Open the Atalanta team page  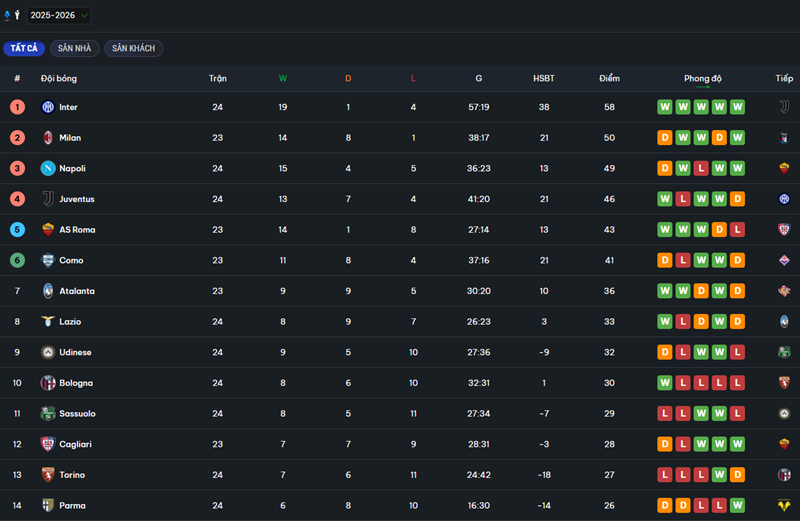(x=76, y=291)
